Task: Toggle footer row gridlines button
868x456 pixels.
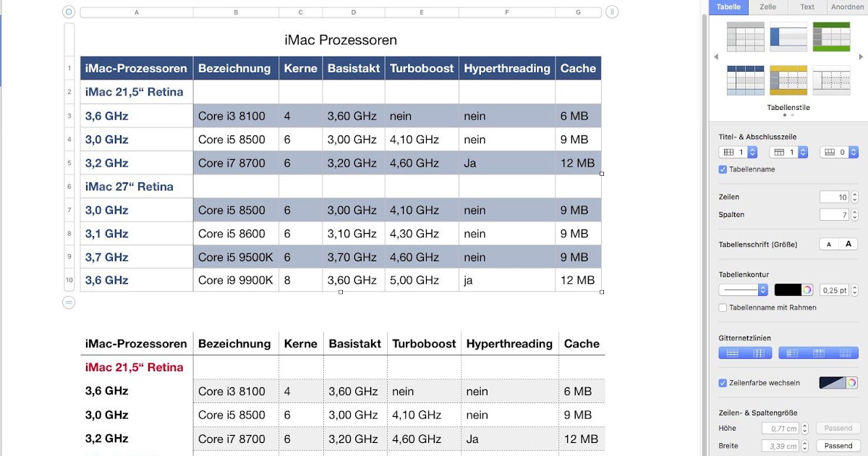Action: 846,353
